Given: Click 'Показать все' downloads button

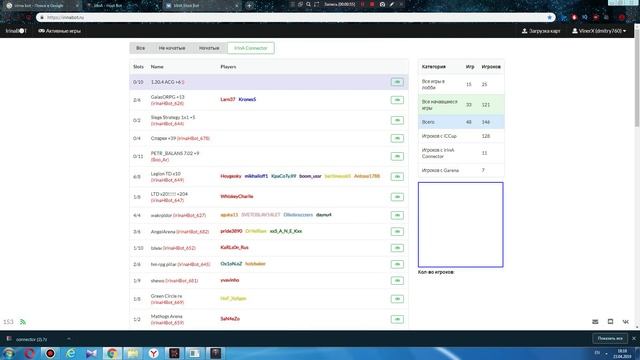Looking at the screenshot, I should pyautogui.click(x=610, y=338).
